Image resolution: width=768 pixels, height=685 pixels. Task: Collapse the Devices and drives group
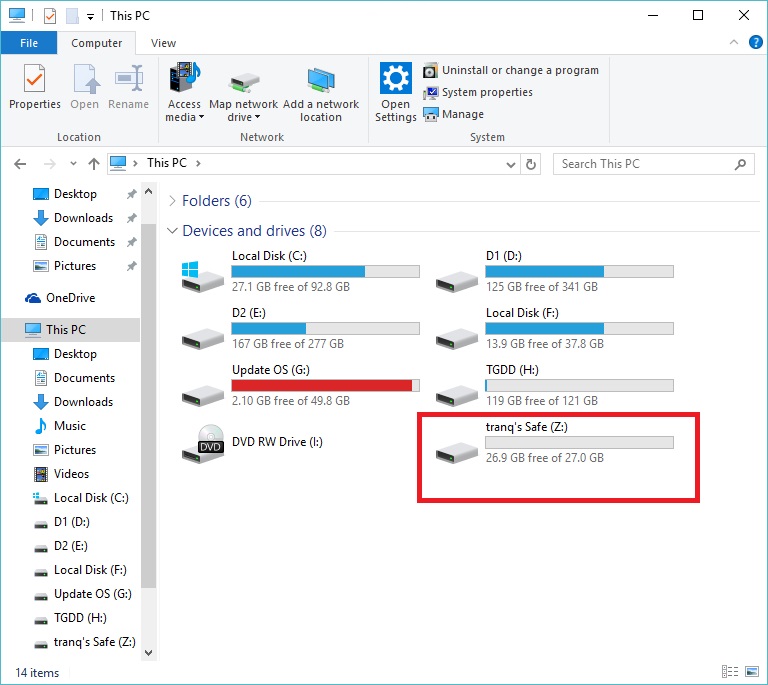click(x=173, y=231)
